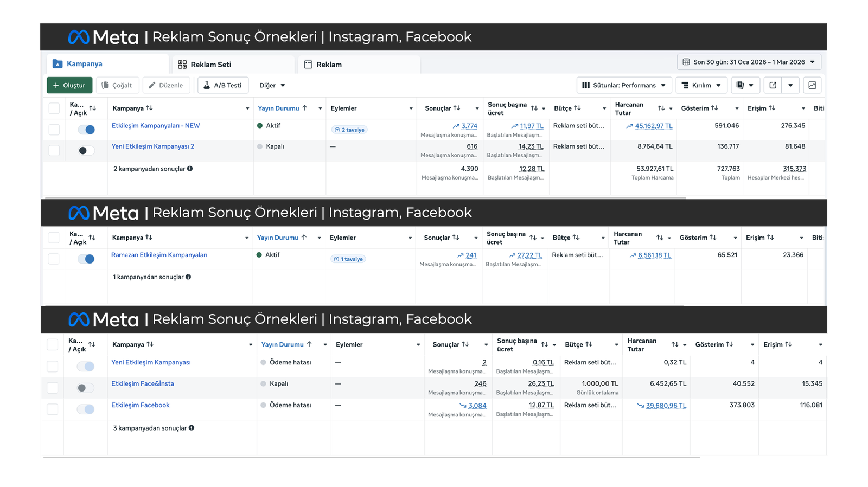Open the charts view icon
The image size is (868, 487).
[x=812, y=85]
